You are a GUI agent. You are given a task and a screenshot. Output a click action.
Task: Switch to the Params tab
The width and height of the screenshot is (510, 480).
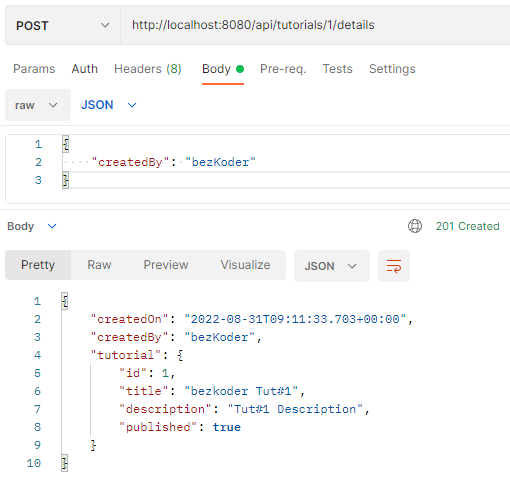[34, 69]
